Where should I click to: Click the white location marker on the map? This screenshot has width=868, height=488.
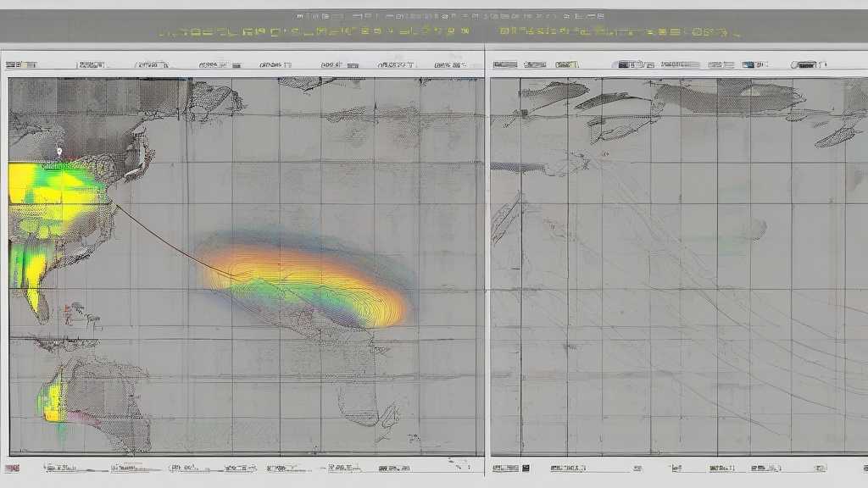coord(59,152)
